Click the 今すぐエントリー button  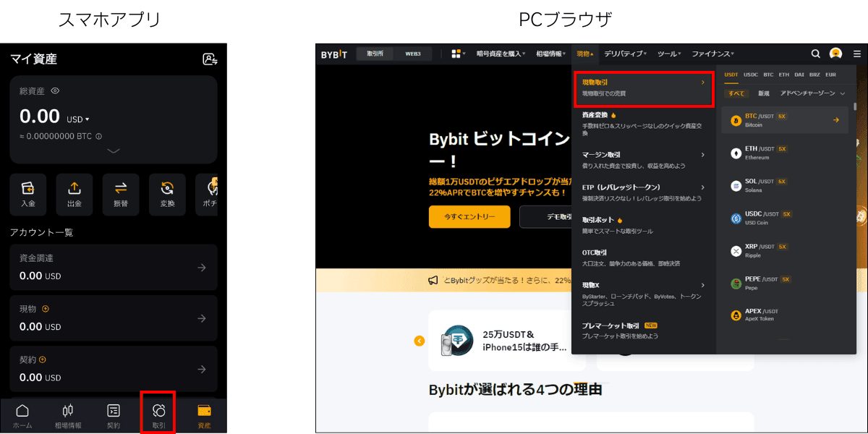pos(469,216)
